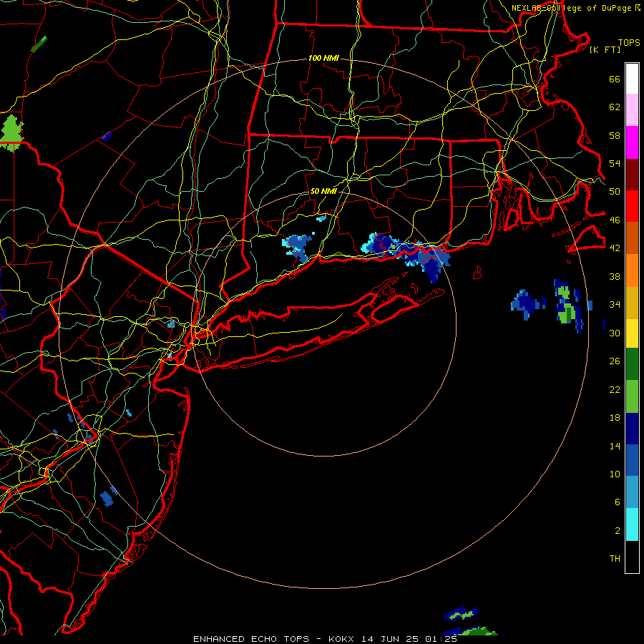Click the tree-shaped light green radar echo
The width and height of the screenshot is (644, 644).
pyautogui.click(x=11, y=132)
